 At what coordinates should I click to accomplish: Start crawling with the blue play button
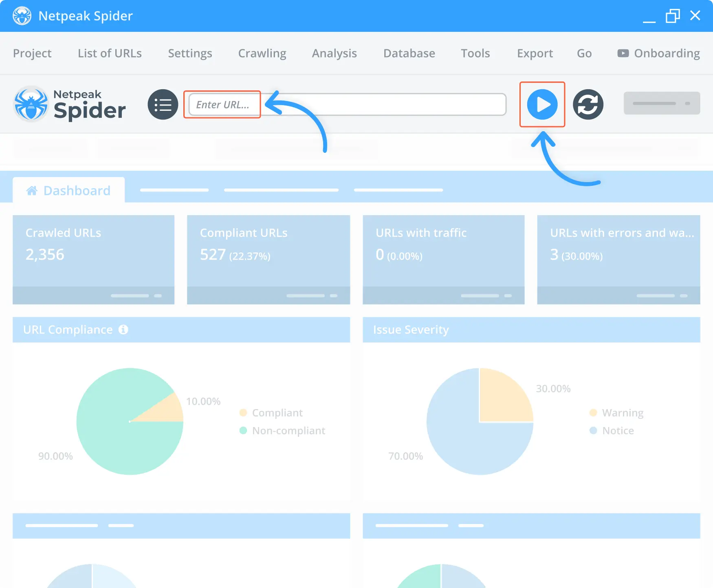542,104
